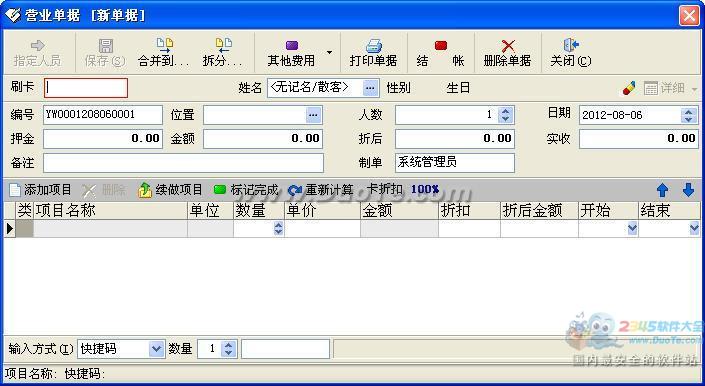Click the 单价 cell in first row
The width and height of the screenshot is (705, 386).
tap(322, 229)
